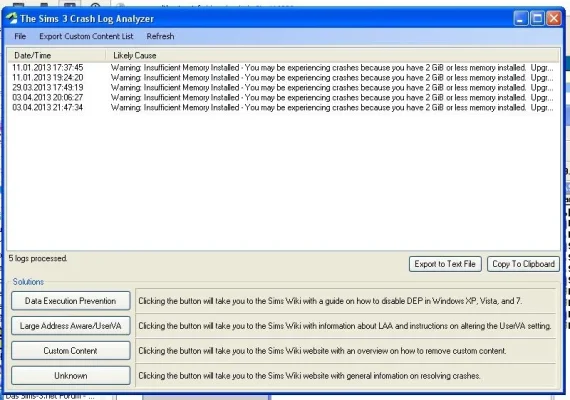Click the Export to Text File button
Image resolution: width=570 pixels, height=400 pixels.
click(445, 264)
